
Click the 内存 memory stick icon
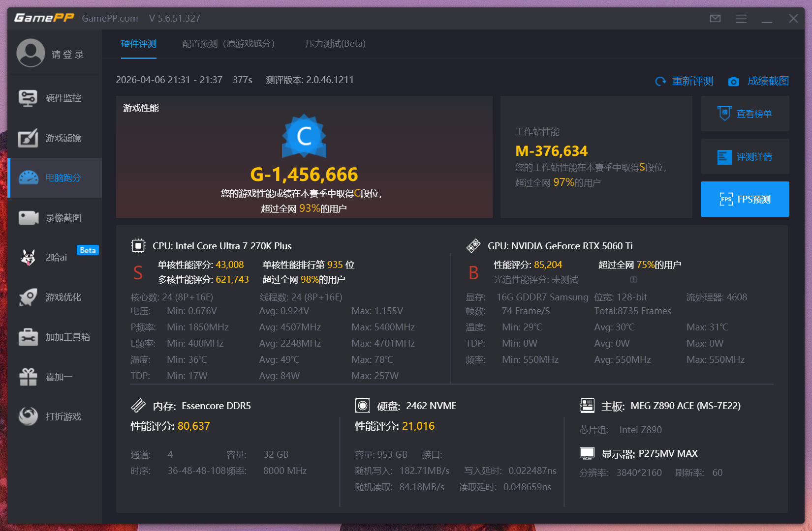tap(138, 406)
